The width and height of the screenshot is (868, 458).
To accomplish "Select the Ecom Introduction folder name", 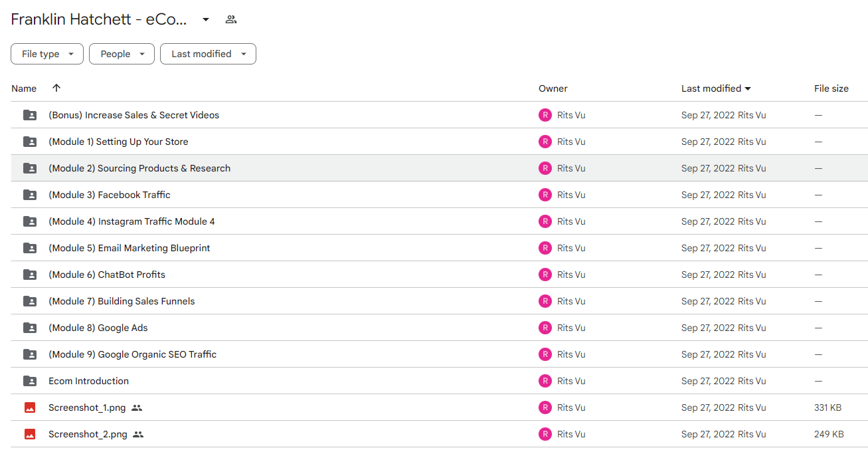I will click(x=88, y=381).
